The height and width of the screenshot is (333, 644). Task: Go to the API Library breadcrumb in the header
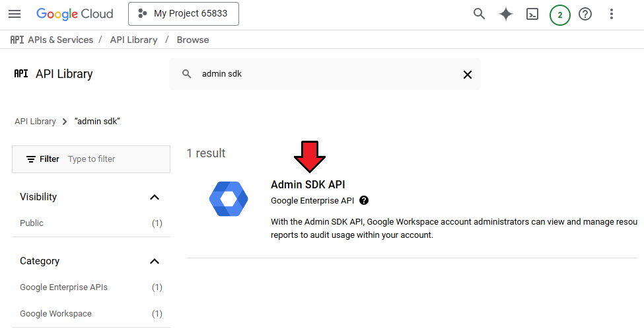[133, 40]
